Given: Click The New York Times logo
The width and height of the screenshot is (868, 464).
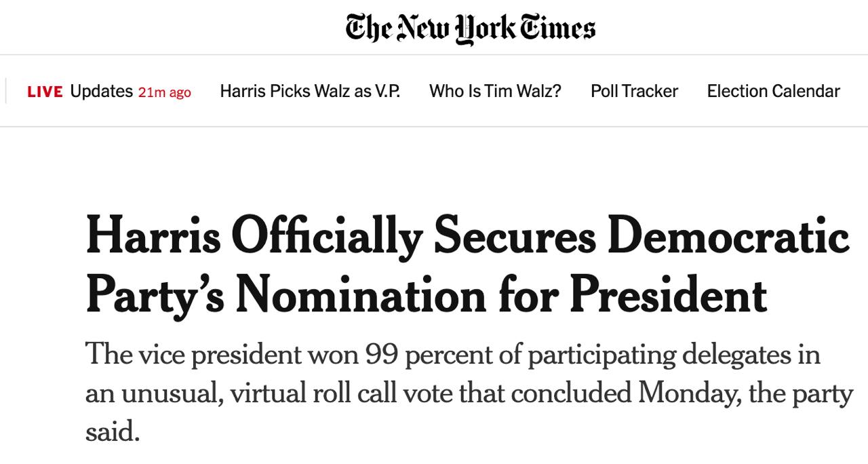Looking at the screenshot, I should point(470,28).
